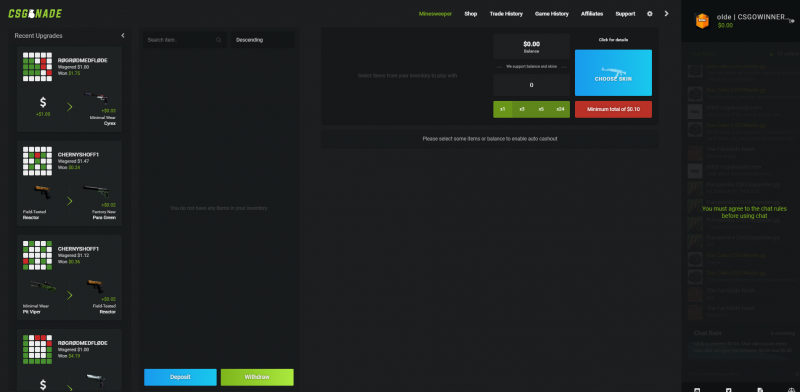800x392 pixels.
Task: Open the settings gear in navigation bar
Action: pyautogui.click(x=649, y=14)
